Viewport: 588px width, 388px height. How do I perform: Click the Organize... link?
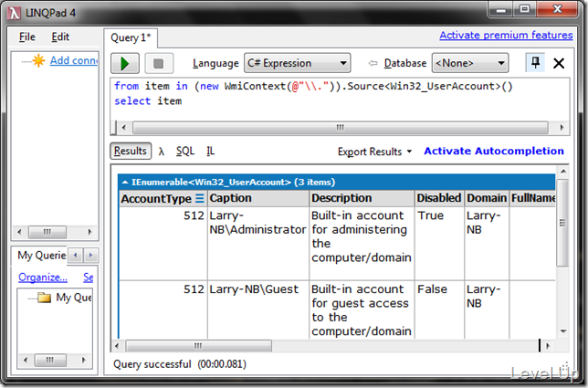click(x=43, y=278)
